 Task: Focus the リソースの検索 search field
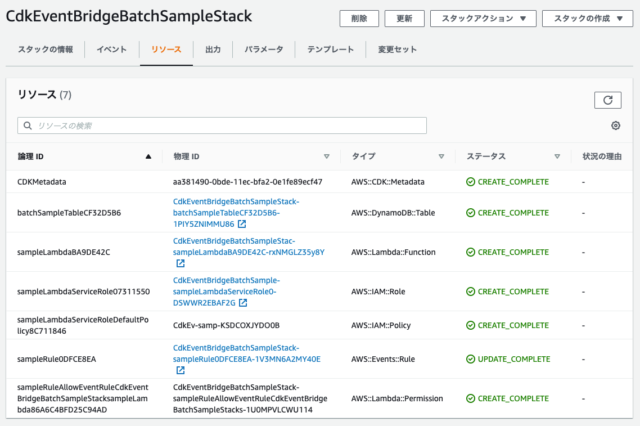(222, 126)
